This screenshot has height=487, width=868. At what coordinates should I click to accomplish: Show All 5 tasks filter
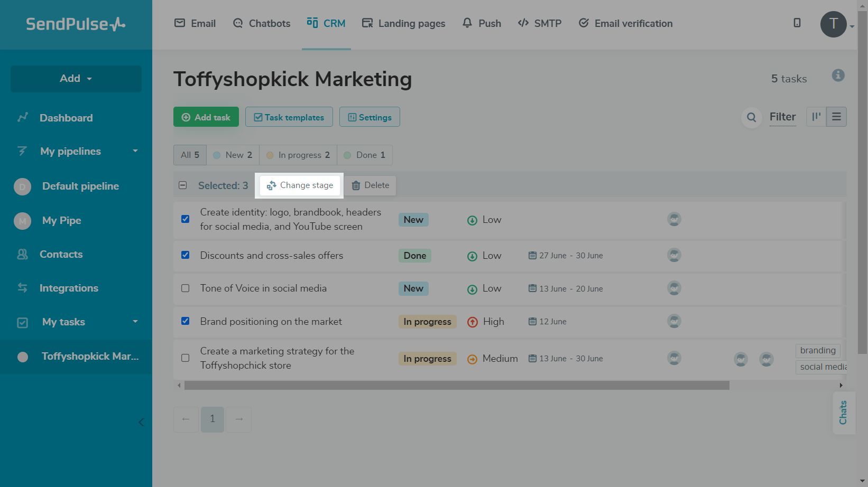(x=190, y=155)
